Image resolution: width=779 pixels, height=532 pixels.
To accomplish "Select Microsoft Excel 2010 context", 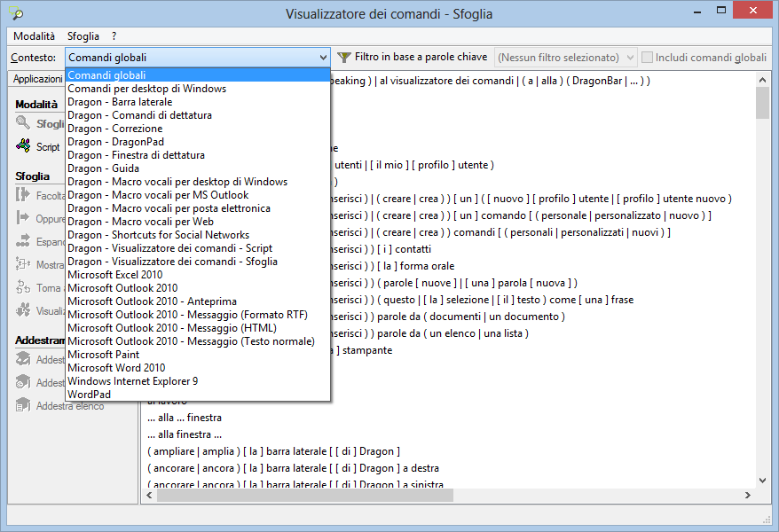I will [198, 275].
